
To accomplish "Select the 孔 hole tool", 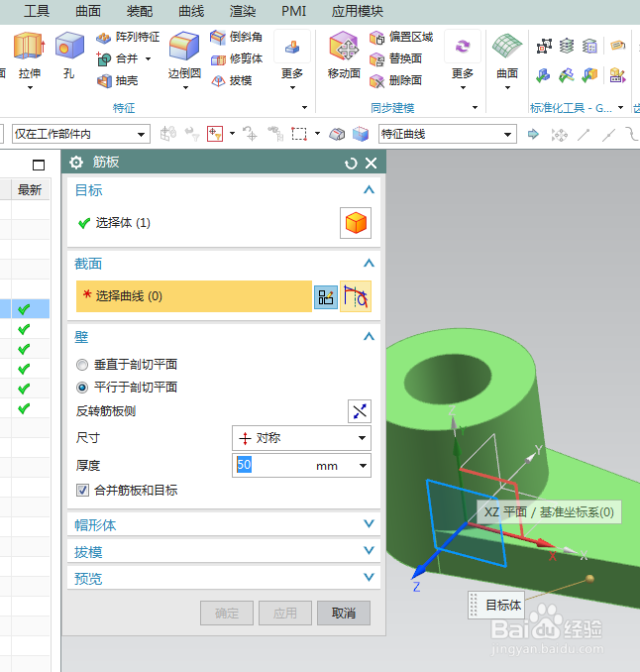I will 68,55.
